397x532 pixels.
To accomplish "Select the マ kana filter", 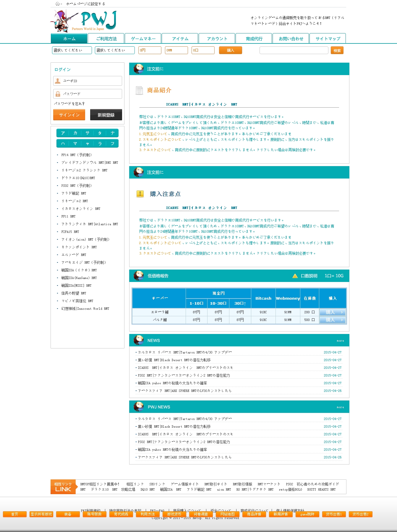I will [75, 143].
